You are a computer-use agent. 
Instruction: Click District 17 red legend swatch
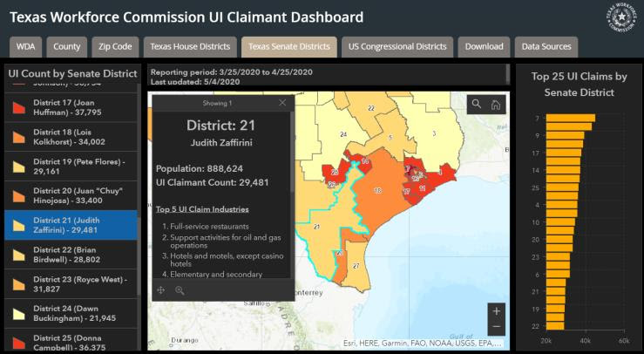[19, 108]
